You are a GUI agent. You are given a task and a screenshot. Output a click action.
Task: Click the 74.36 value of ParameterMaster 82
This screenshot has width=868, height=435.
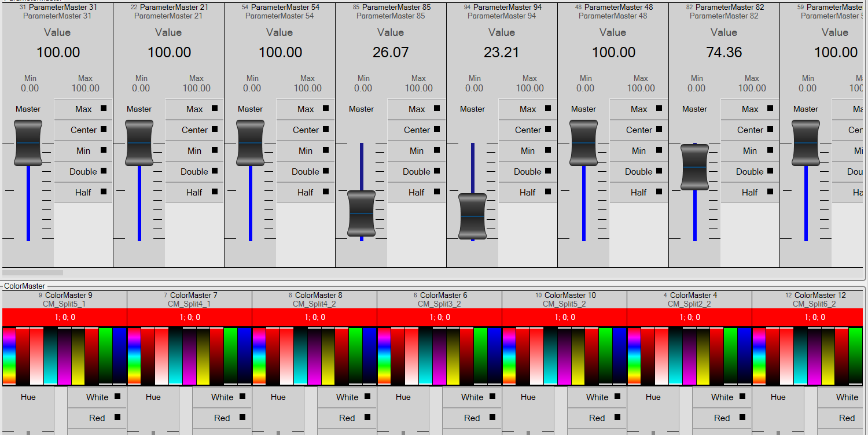[x=724, y=53]
